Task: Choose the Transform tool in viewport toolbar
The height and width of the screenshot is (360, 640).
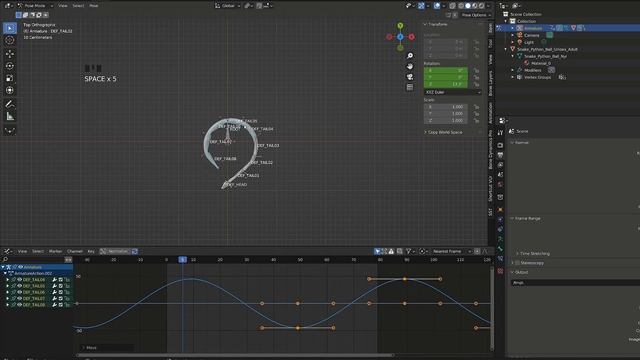Action: (10, 90)
